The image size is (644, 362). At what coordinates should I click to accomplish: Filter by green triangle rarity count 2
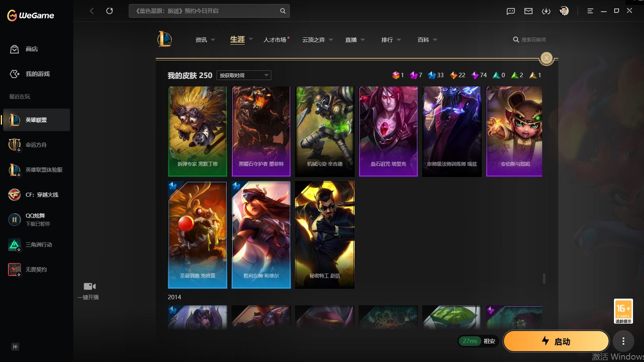[x=517, y=75]
